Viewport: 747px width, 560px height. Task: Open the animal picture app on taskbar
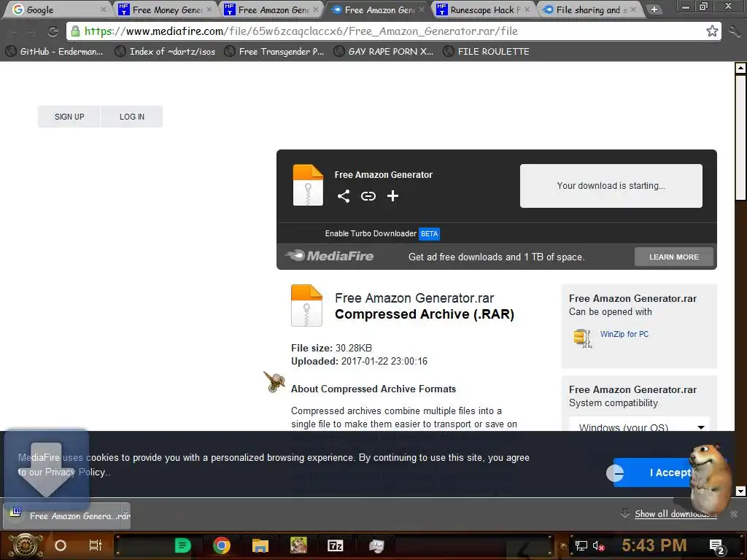pyautogui.click(x=298, y=545)
